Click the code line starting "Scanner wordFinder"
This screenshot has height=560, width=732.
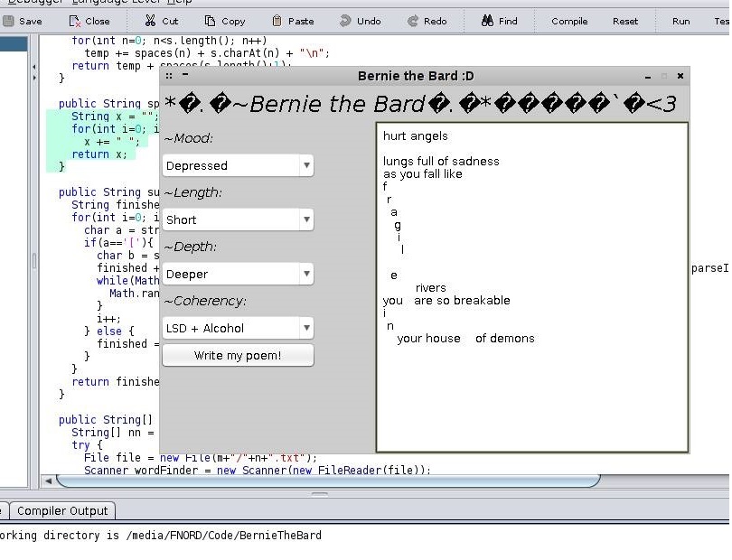tap(258, 470)
